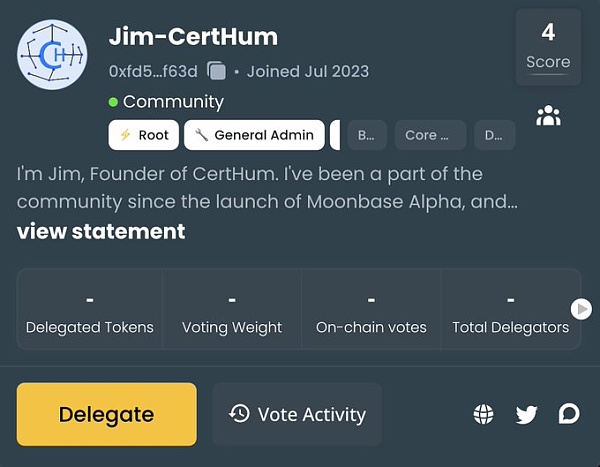Viewport: 600px width, 467px height.
Task: Expand the statement via view statement
Action: 101,231
